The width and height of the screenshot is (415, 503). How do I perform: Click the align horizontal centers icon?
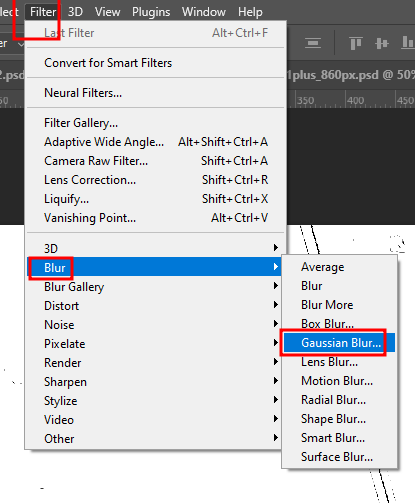[x=313, y=43]
